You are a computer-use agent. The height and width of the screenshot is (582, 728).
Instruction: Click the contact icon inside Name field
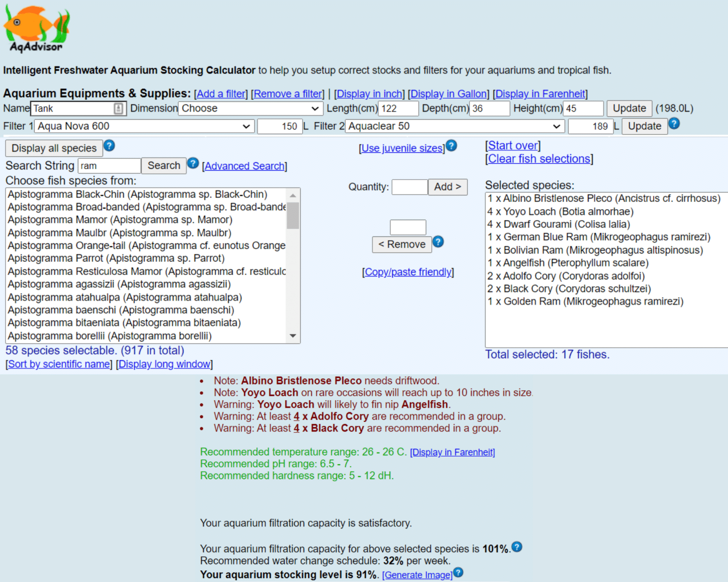pos(118,108)
